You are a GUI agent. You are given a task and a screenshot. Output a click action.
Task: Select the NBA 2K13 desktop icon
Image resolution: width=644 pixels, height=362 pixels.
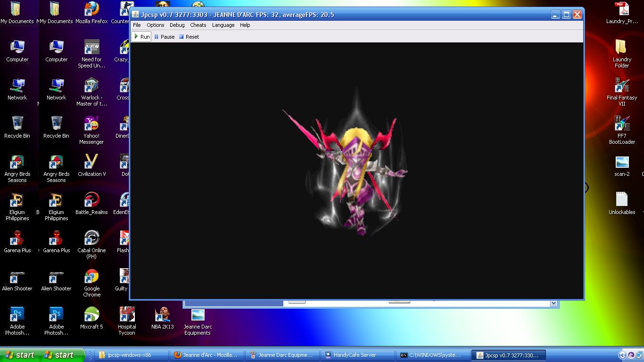(x=163, y=318)
